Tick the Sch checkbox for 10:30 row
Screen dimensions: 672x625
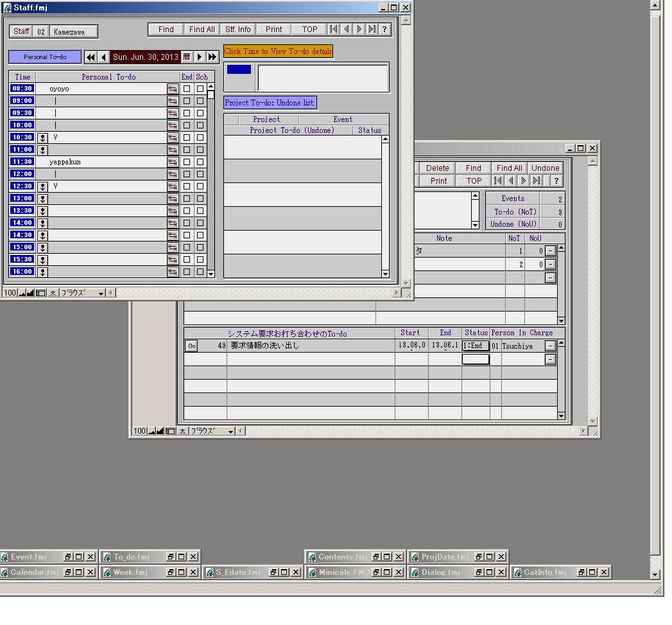pos(200,137)
